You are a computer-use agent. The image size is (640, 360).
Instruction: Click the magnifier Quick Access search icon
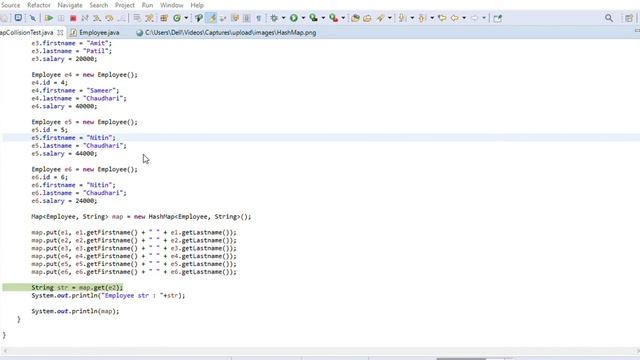[609, 18]
